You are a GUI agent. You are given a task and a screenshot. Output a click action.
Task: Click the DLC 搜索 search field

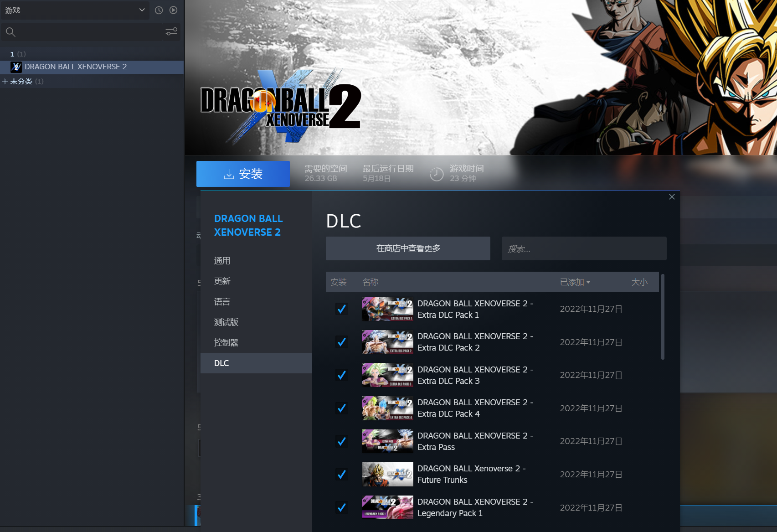584,248
